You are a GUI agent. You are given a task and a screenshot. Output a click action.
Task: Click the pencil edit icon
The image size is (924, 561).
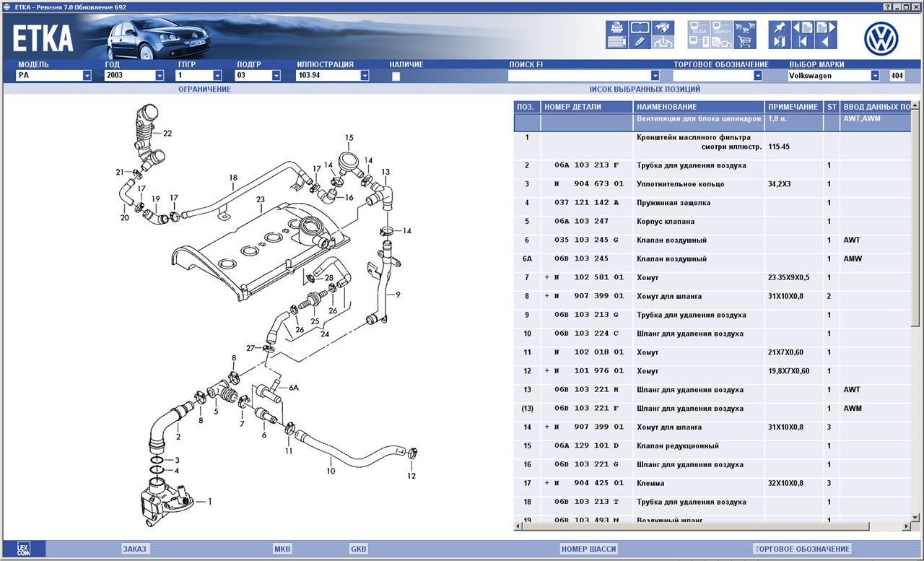point(639,42)
